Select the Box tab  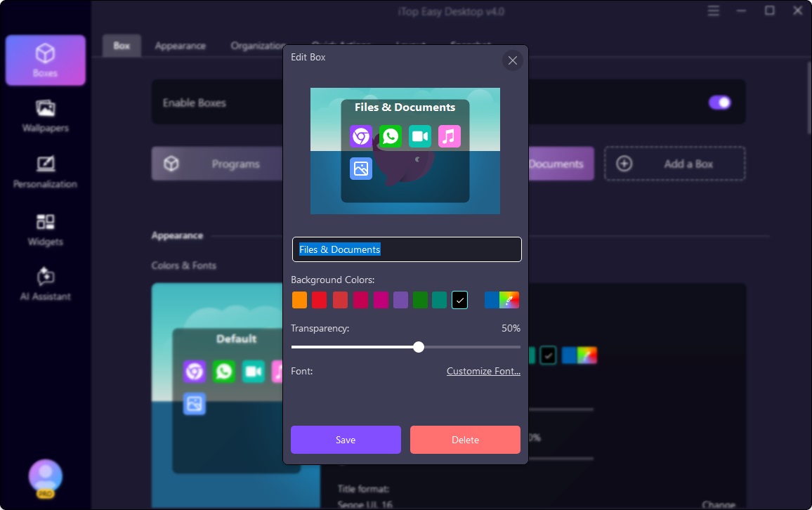122,46
